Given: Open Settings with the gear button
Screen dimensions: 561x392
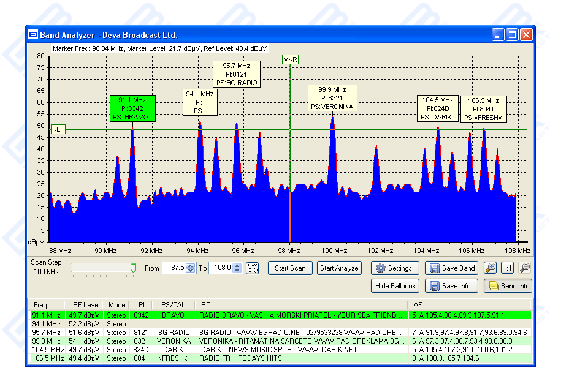Looking at the screenshot, I should pos(395,268).
